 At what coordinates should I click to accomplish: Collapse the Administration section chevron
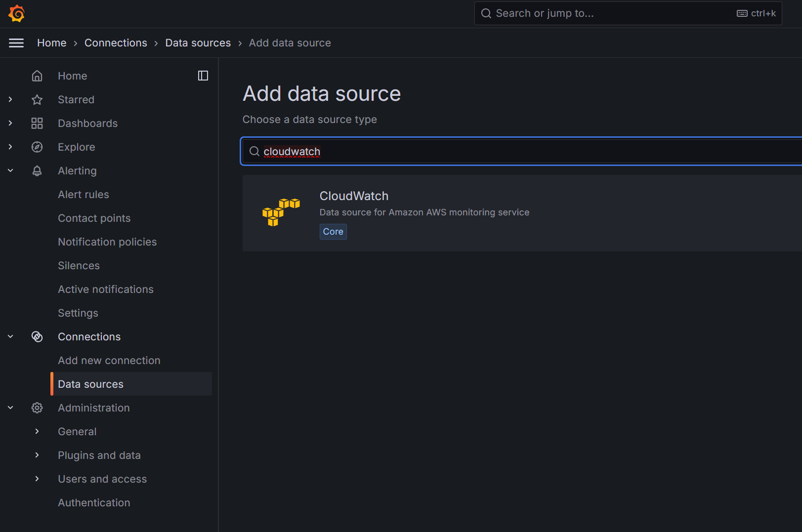[10, 408]
